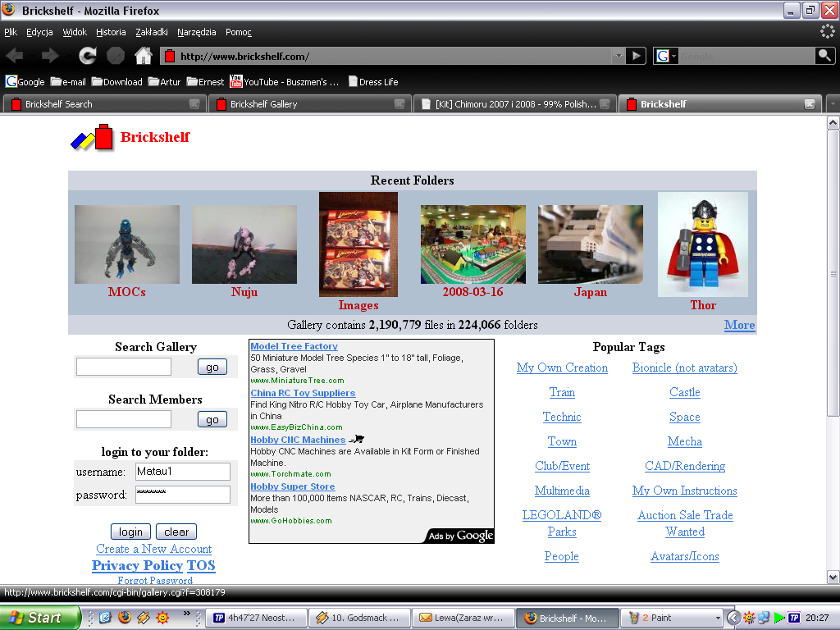This screenshot has height=630, width=840.
Task: Open the Technic tag
Action: [x=562, y=417]
